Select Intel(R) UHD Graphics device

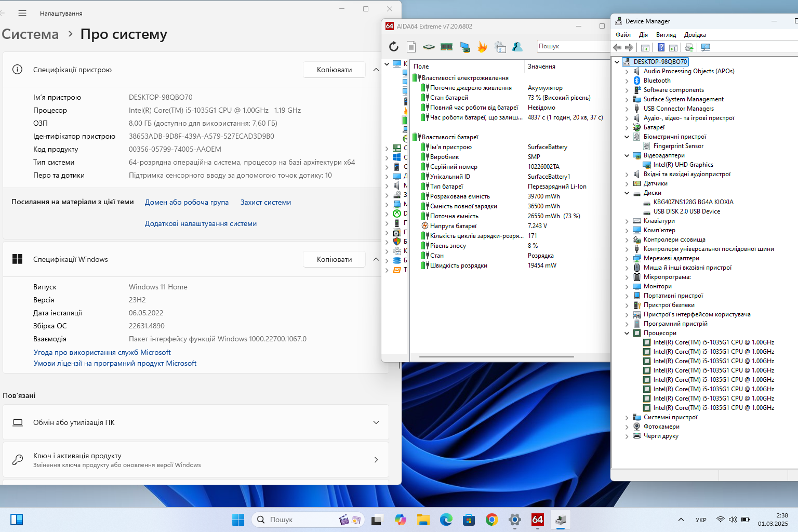click(x=683, y=165)
